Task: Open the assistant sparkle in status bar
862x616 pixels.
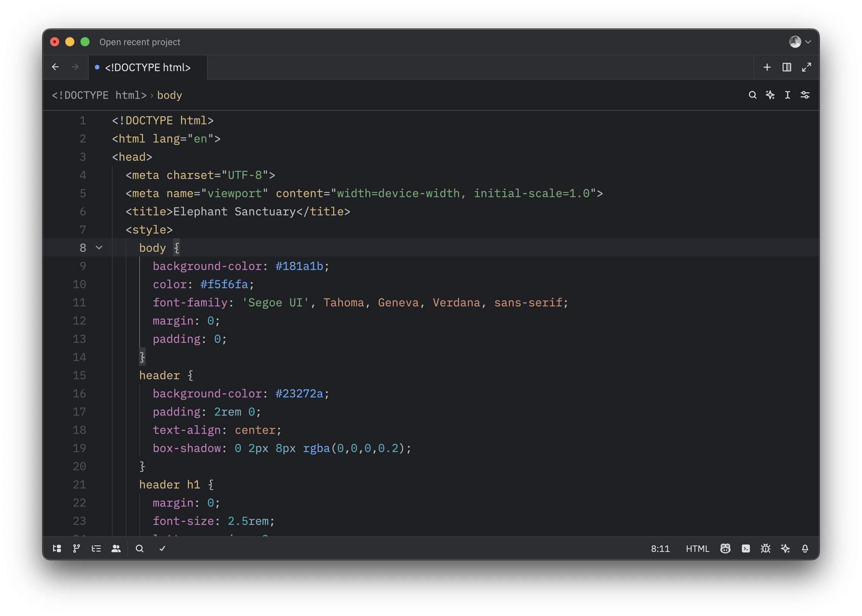Action: pos(785,548)
